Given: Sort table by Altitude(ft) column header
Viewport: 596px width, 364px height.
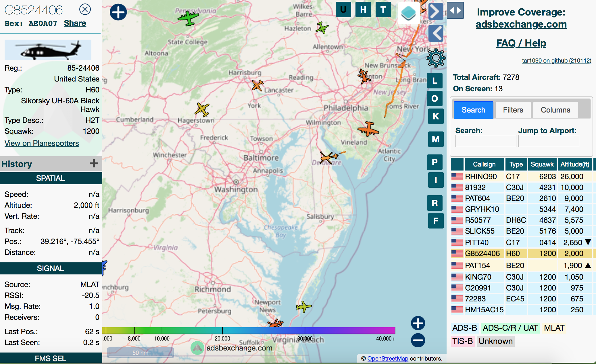Looking at the screenshot, I should coord(575,164).
